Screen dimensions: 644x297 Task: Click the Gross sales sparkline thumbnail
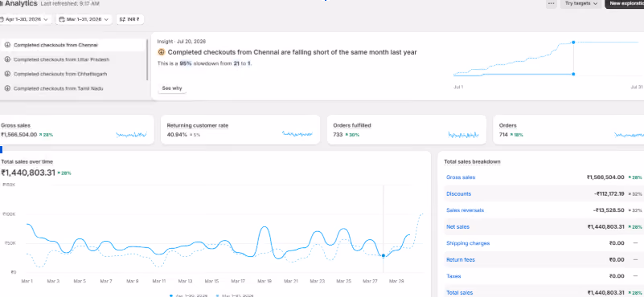[x=131, y=134]
